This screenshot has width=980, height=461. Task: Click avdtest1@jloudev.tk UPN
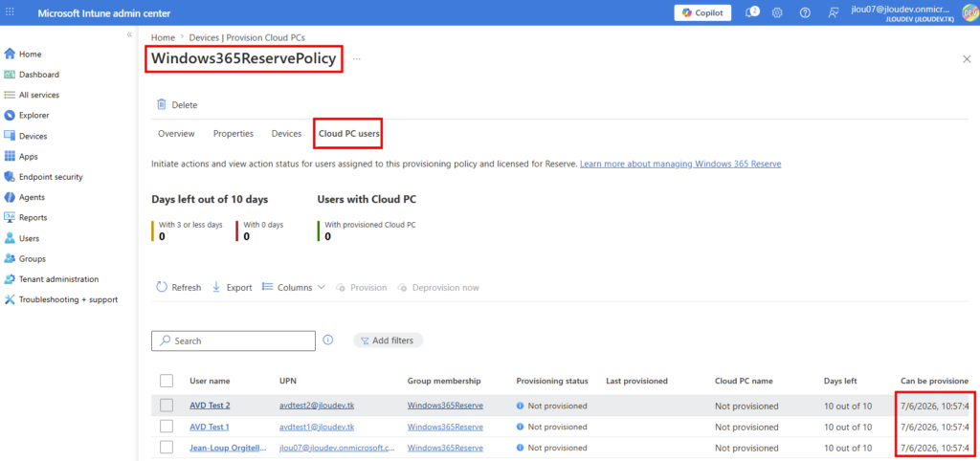(x=317, y=427)
